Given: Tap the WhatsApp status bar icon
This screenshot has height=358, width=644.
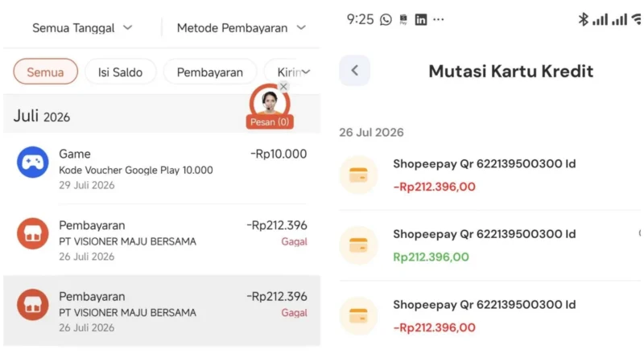Looking at the screenshot, I should (x=386, y=19).
